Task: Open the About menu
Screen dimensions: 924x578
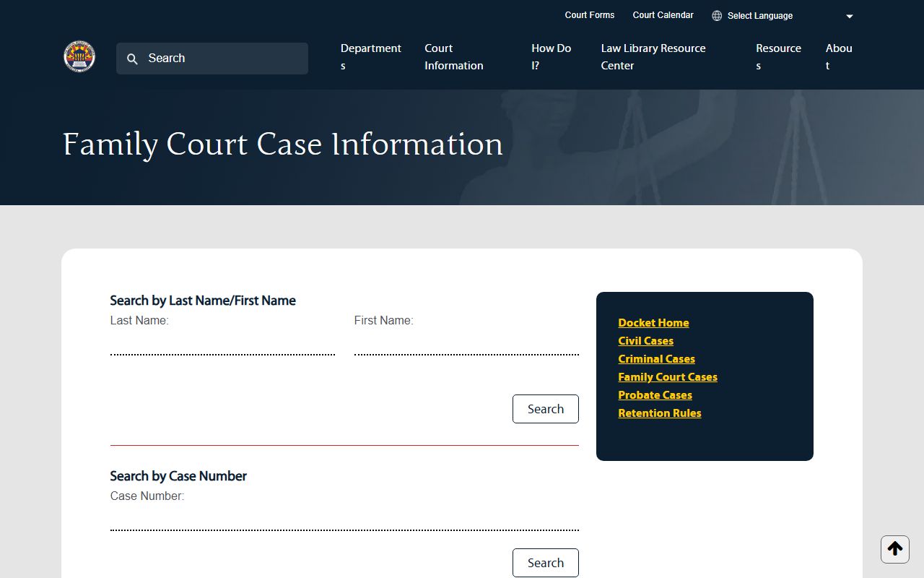Action: click(x=839, y=57)
